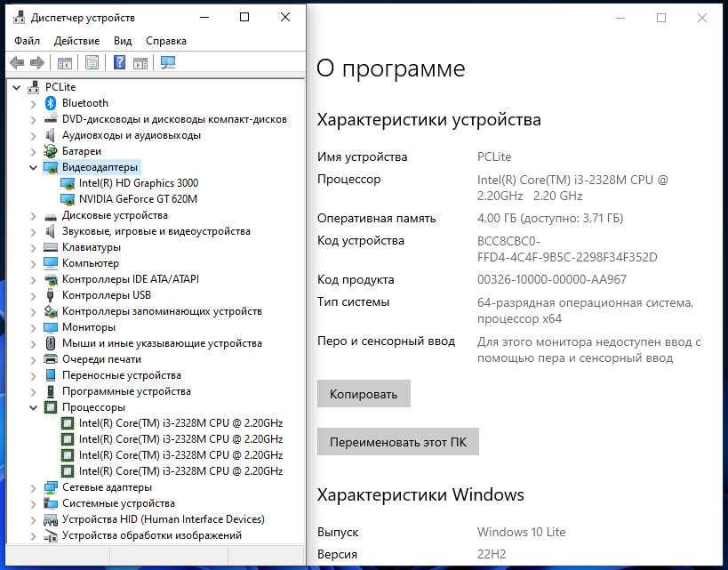Click the action pane toolbar icon after Help
Image resolution: width=728 pixels, height=570 pixels.
click(140, 62)
